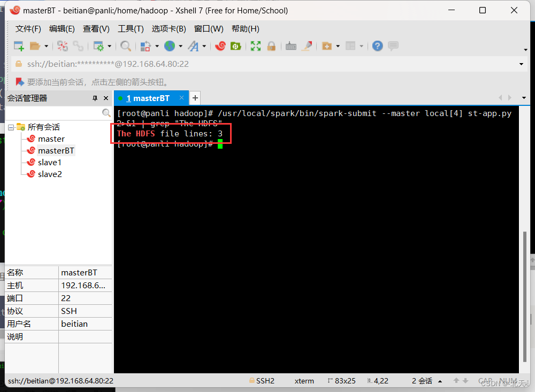Click the layout panes toolbar icon
Image resolution: width=535 pixels, height=392 pixels.
[x=350, y=45]
